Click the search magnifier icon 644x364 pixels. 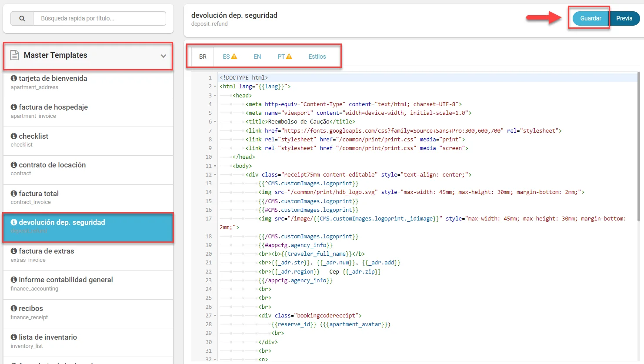pos(22,19)
